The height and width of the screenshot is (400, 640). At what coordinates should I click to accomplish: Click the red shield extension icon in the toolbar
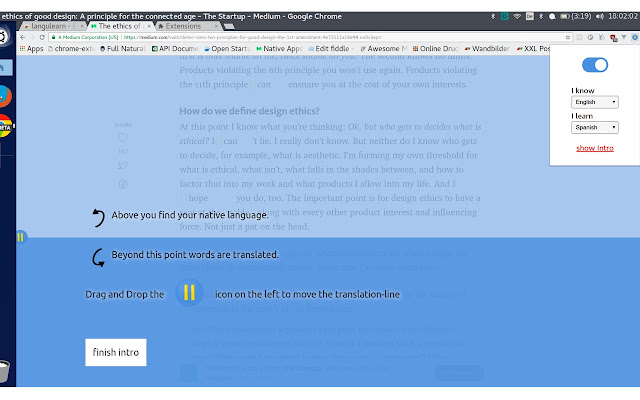613,38
